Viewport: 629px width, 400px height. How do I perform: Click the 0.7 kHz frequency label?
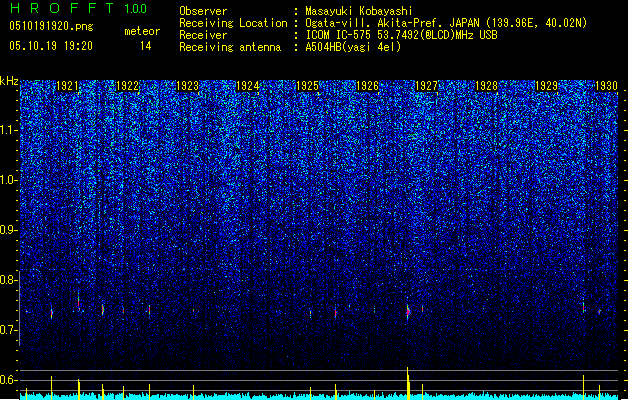pyautogui.click(x=9, y=330)
